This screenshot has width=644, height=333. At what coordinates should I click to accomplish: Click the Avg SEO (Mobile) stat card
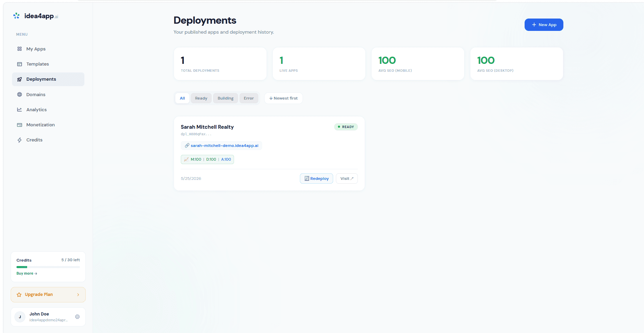pos(418,64)
